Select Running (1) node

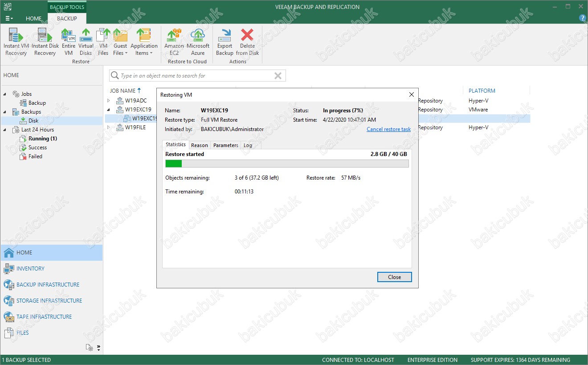(42, 139)
